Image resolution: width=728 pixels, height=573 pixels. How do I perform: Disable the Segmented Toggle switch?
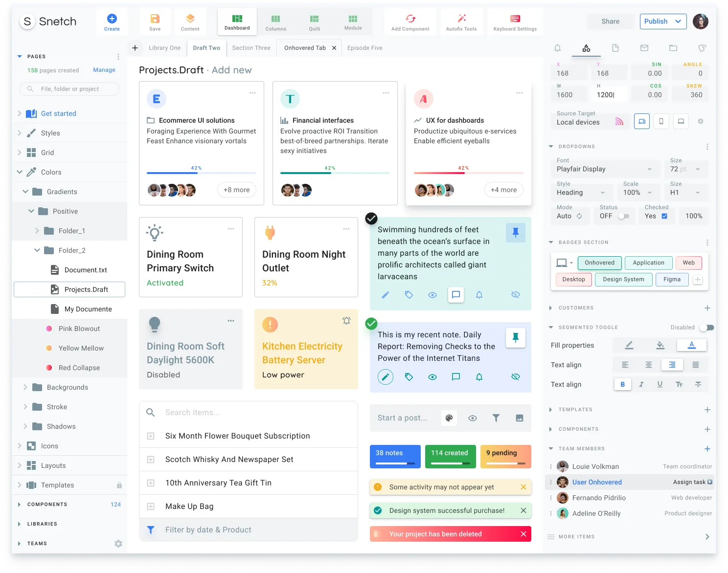tap(706, 327)
